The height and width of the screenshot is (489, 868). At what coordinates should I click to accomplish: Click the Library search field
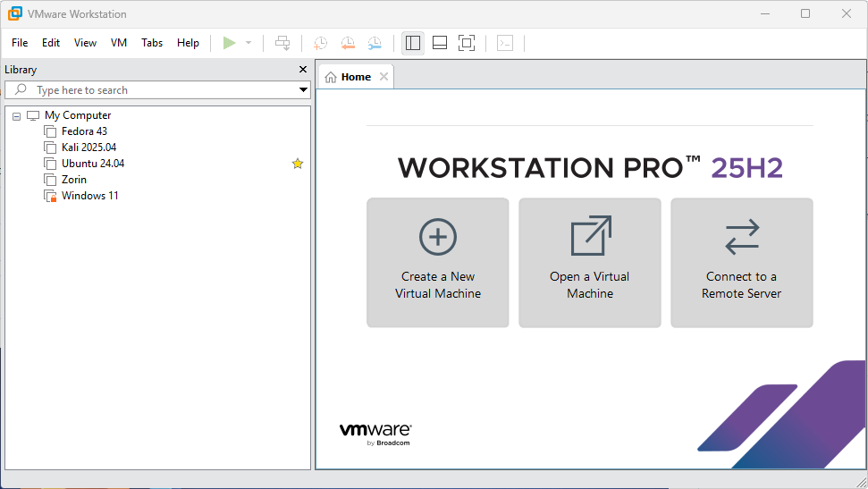pos(157,89)
